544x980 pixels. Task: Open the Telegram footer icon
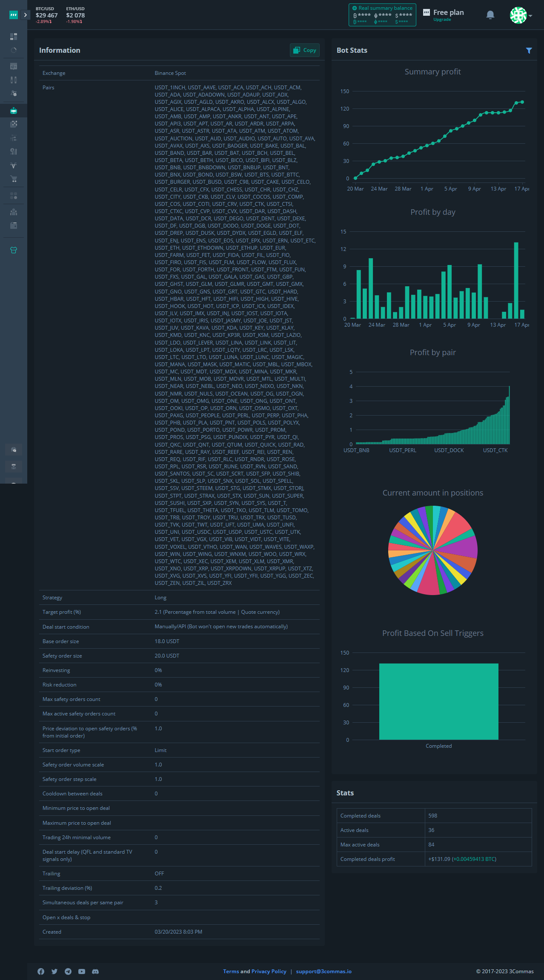pyautogui.click(x=68, y=971)
